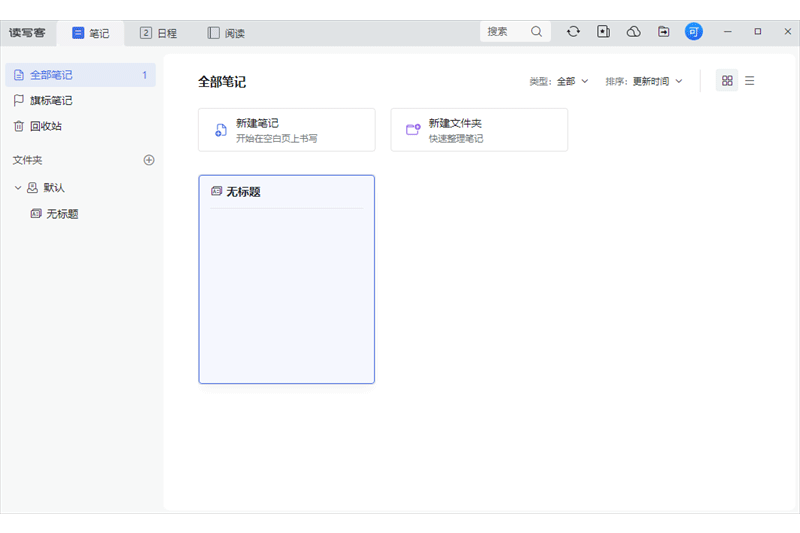This screenshot has height=533, width=800.
Task: Click the magnifier icon in the search box
Action: pyautogui.click(x=537, y=32)
